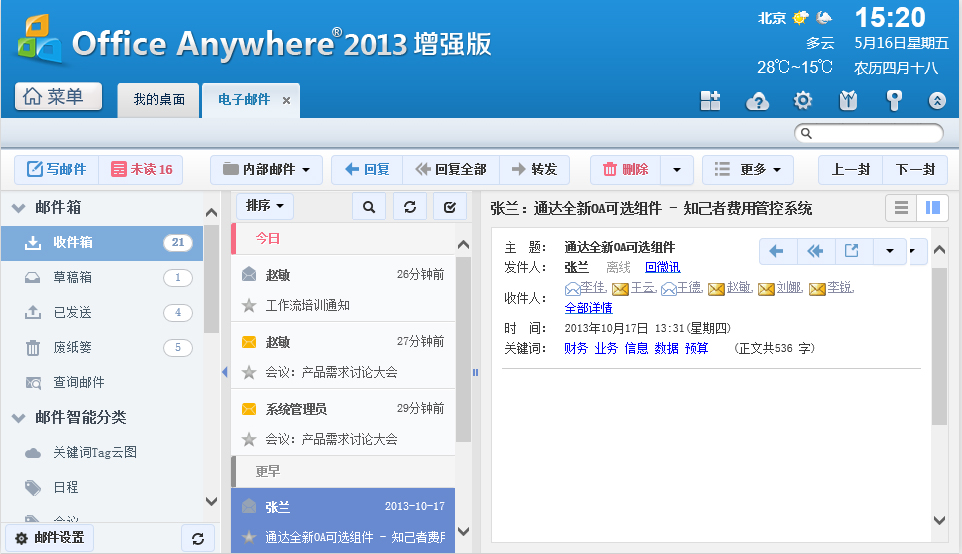Click the 写邮件 compose button

[x=57, y=170]
